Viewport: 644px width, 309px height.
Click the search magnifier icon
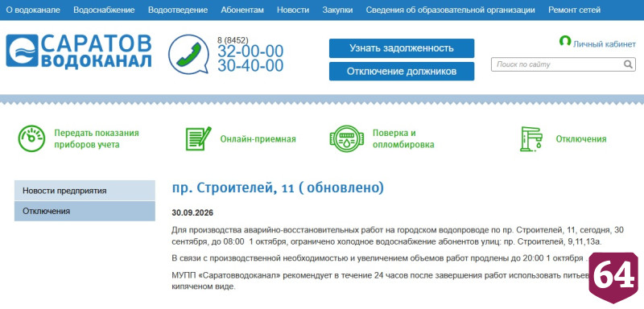click(629, 64)
